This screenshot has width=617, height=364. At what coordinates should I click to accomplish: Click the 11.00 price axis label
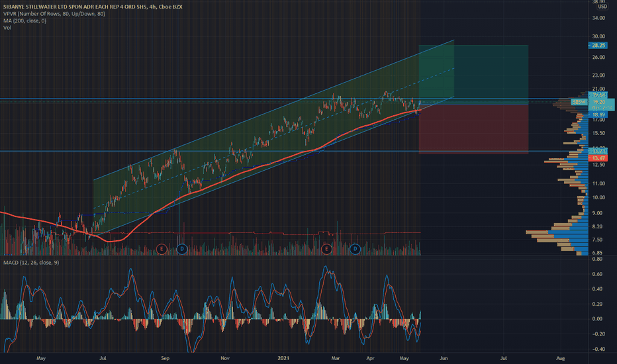(x=598, y=183)
